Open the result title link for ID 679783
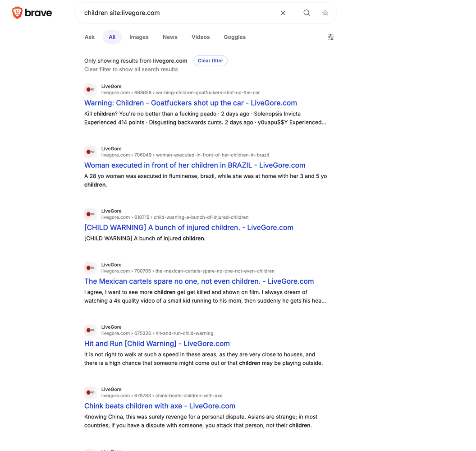The width and height of the screenshot is (476, 451). (x=160, y=406)
